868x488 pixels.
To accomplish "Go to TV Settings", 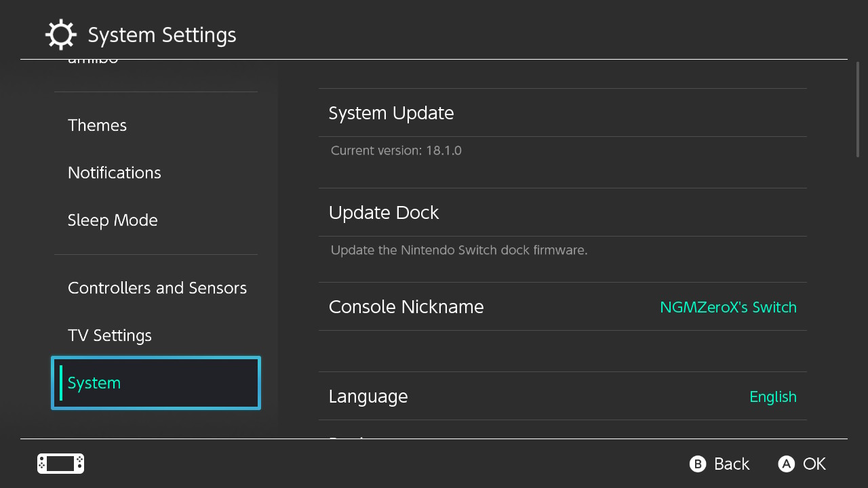I will click(x=156, y=335).
